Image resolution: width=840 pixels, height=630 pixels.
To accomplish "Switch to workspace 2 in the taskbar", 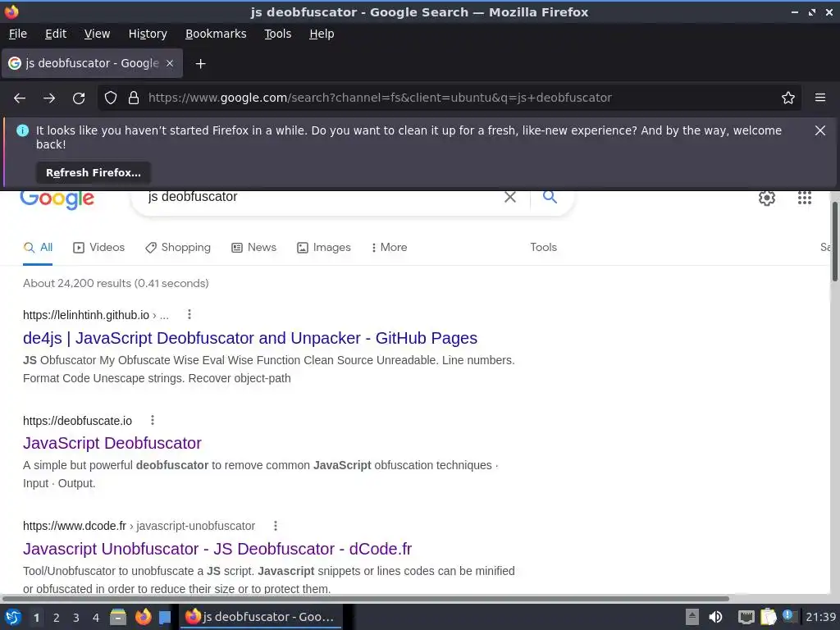I will [57, 618].
